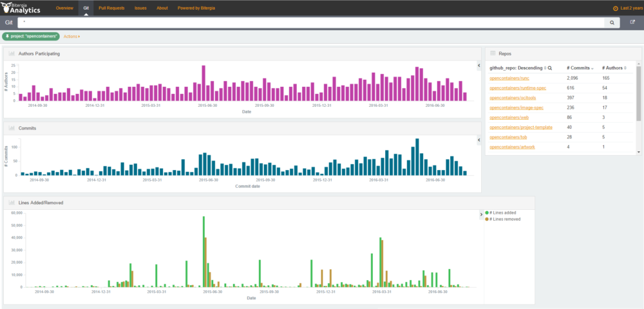This screenshot has width=644, height=309.
Task: Collapse the Lines Added/Removed legend
Action: coord(480,214)
